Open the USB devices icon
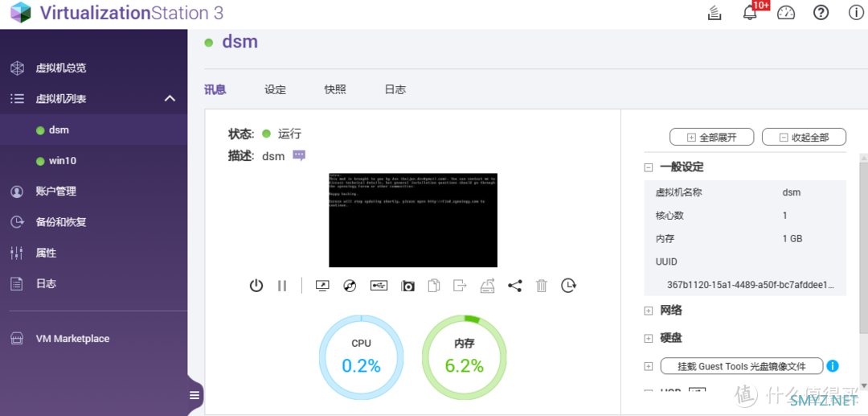The width and height of the screenshot is (868, 416). click(379, 286)
